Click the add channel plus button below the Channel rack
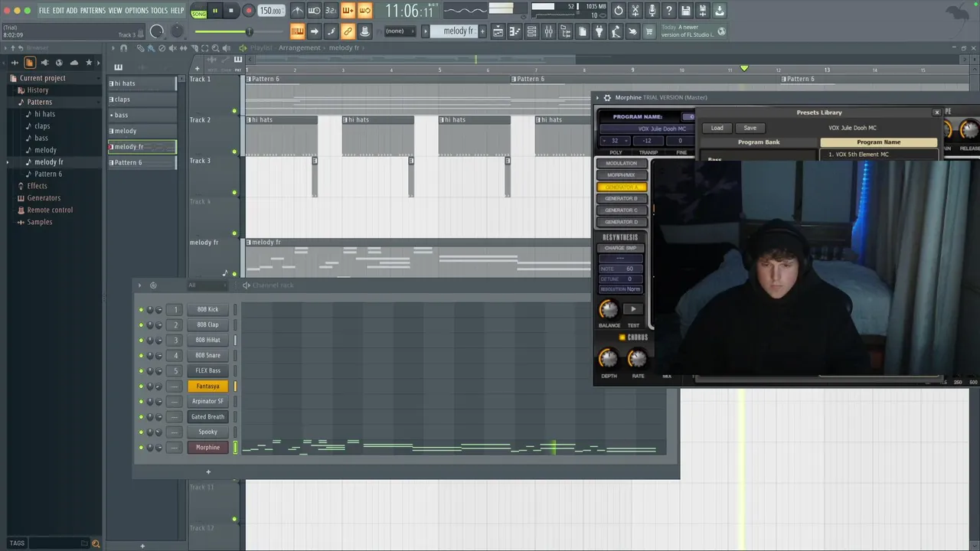The width and height of the screenshot is (980, 551). tap(207, 472)
